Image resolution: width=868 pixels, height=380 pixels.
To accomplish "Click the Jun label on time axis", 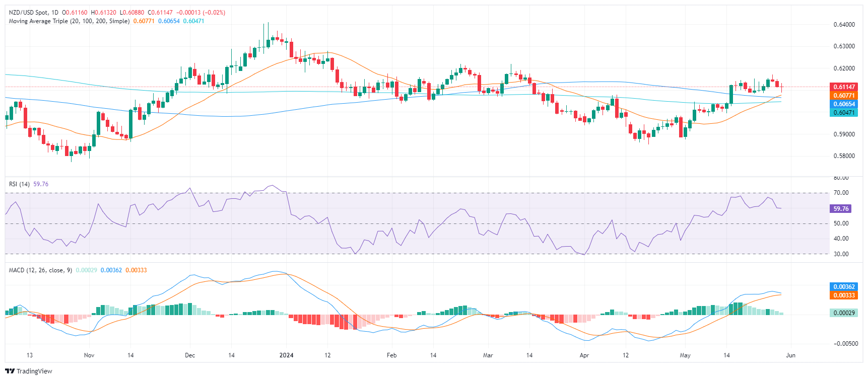I will click(x=790, y=355).
